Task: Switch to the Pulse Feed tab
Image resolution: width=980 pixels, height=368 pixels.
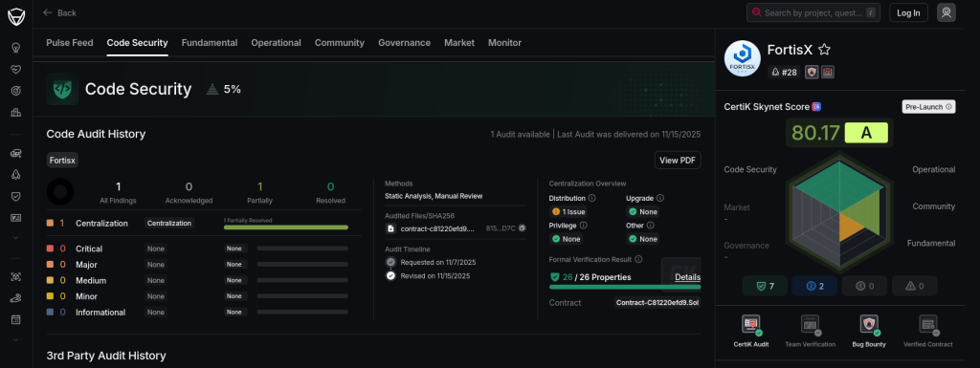Action: click(x=69, y=42)
